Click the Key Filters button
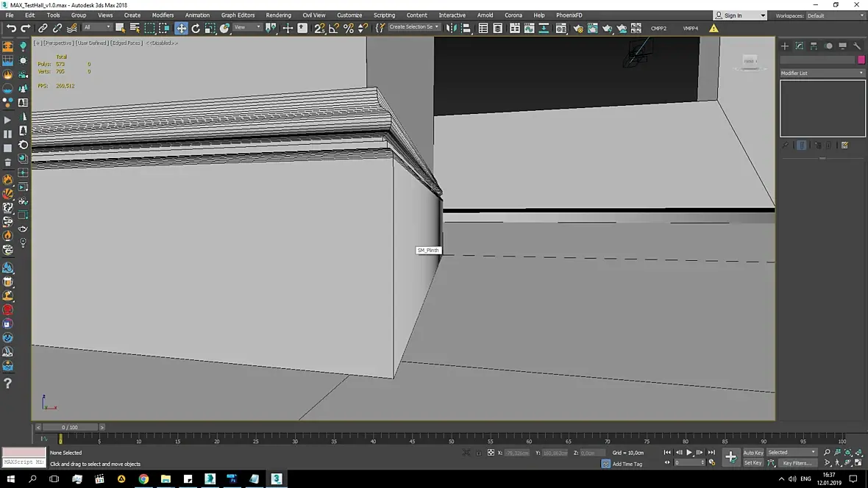Image resolution: width=868 pixels, height=488 pixels. [x=797, y=463]
